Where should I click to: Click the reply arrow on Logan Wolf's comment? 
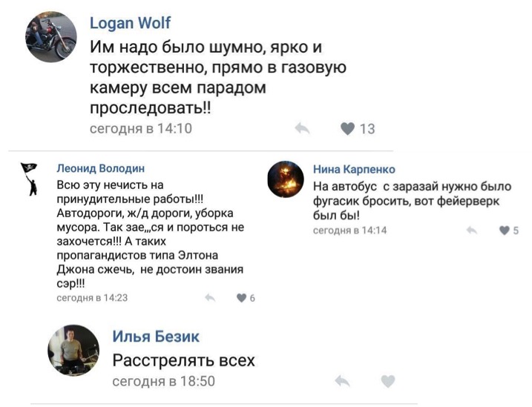(302, 129)
